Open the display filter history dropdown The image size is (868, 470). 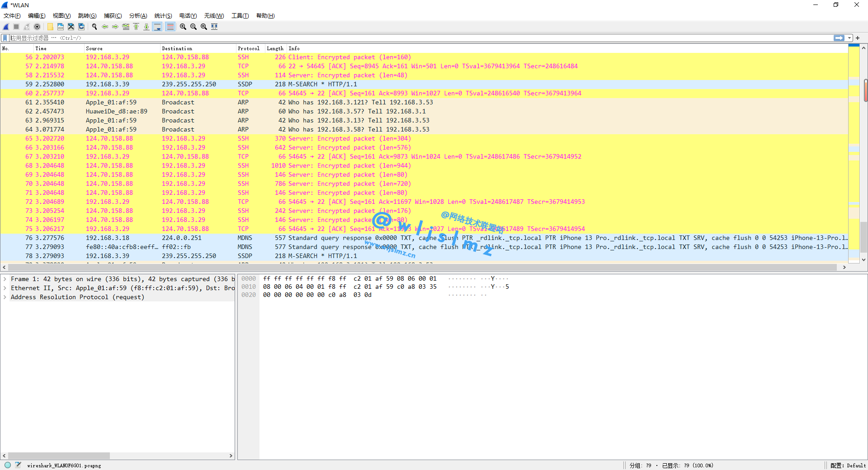click(849, 38)
